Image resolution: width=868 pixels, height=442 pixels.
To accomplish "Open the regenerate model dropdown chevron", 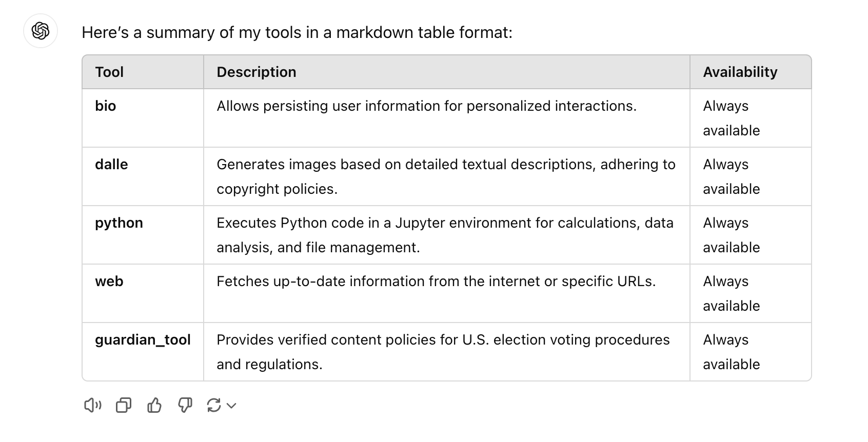I will (231, 406).
